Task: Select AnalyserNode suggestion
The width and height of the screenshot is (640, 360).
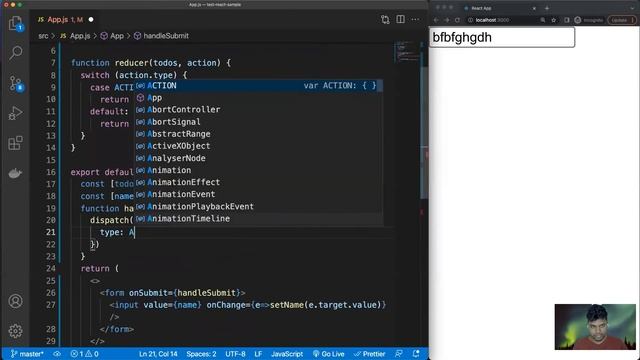Action: pos(259,158)
